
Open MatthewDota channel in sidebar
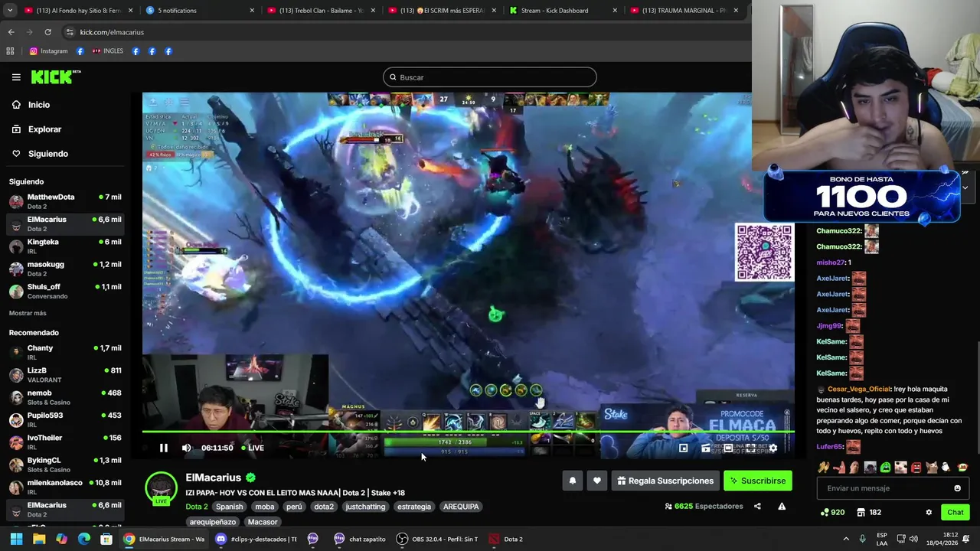click(64, 201)
